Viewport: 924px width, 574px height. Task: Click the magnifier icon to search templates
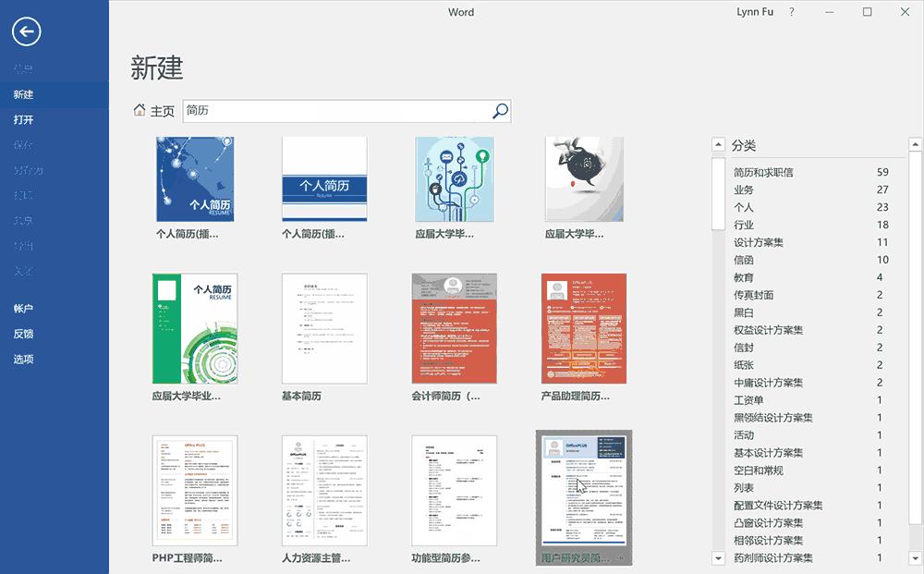tap(499, 111)
